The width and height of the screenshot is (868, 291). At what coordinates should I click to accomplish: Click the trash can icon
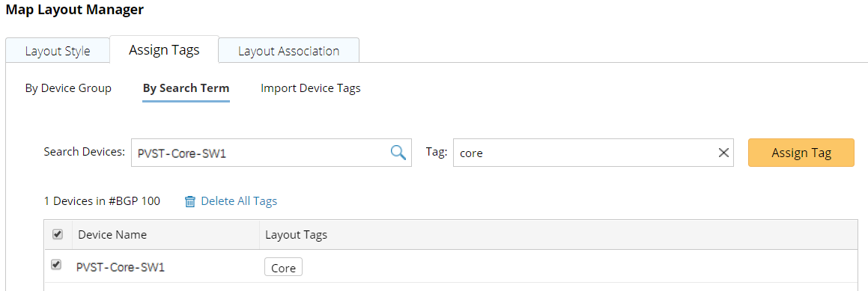pos(190,201)
